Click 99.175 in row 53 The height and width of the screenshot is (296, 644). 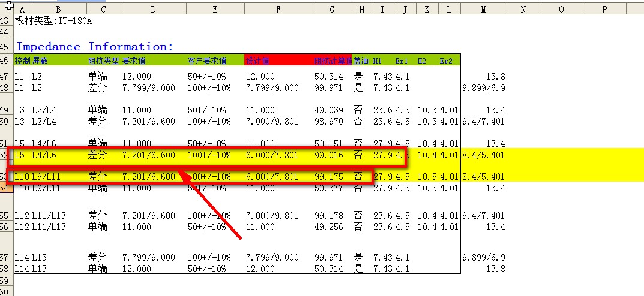click(x=328, y=177)
